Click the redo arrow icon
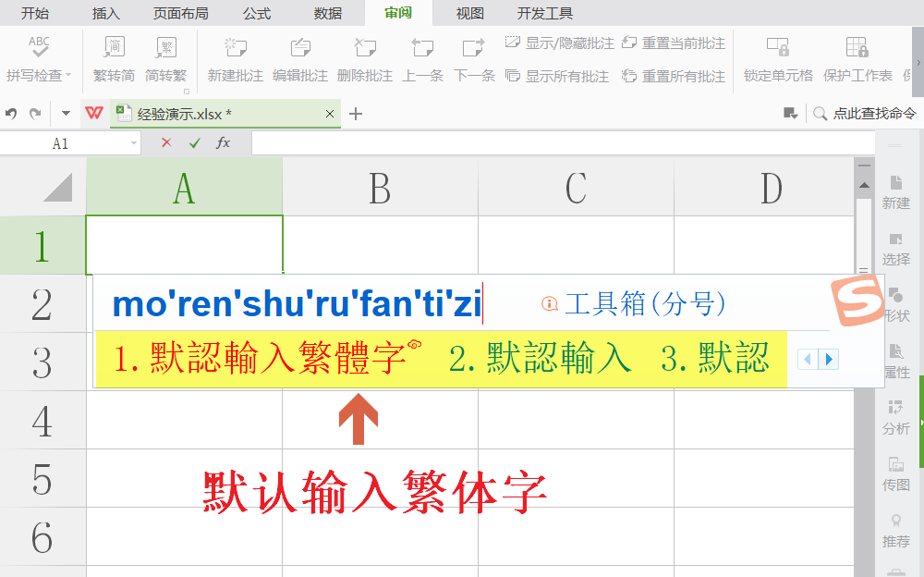The width and height of the screenshot is (924, 577). (35, 114)
